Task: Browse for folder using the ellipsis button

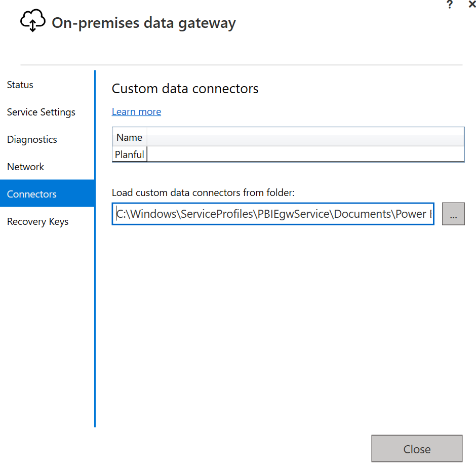Action: point(453,214)
